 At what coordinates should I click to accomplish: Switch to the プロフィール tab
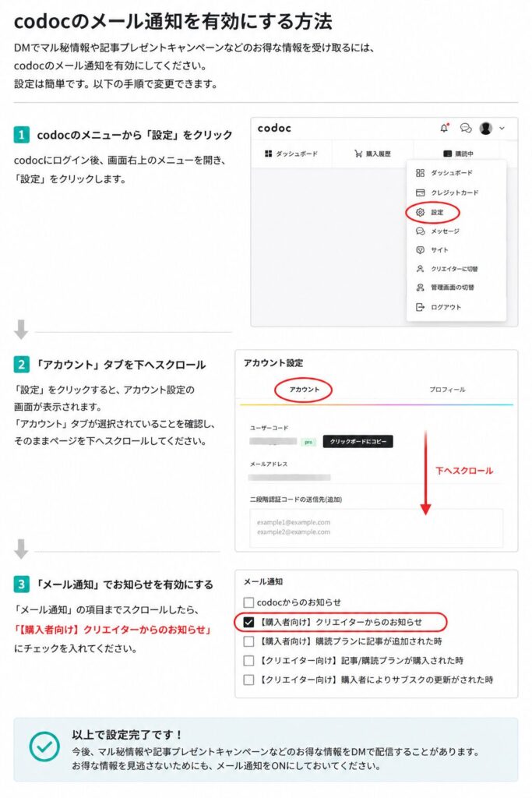447,390
